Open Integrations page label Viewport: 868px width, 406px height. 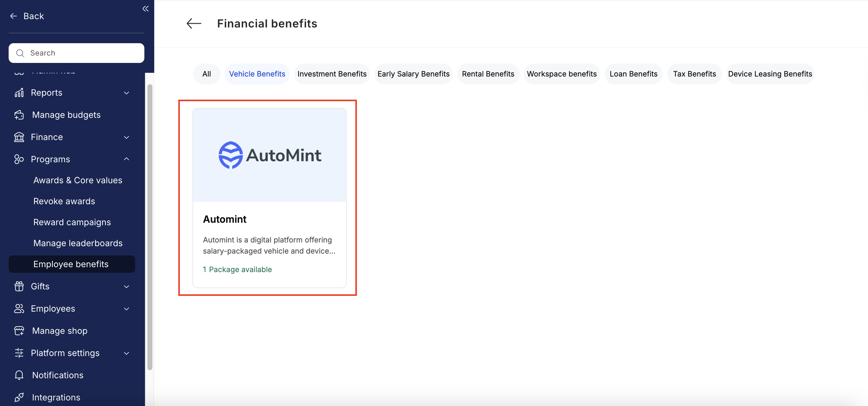coord(56,398)
